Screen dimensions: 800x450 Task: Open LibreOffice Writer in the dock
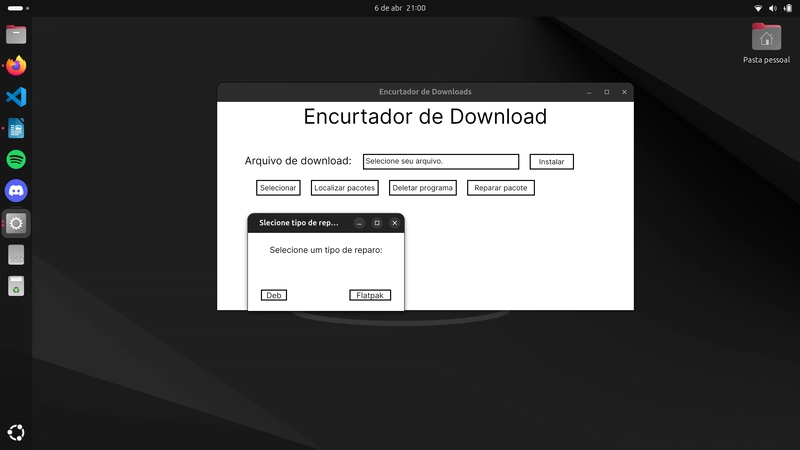[x=16, y=128]
